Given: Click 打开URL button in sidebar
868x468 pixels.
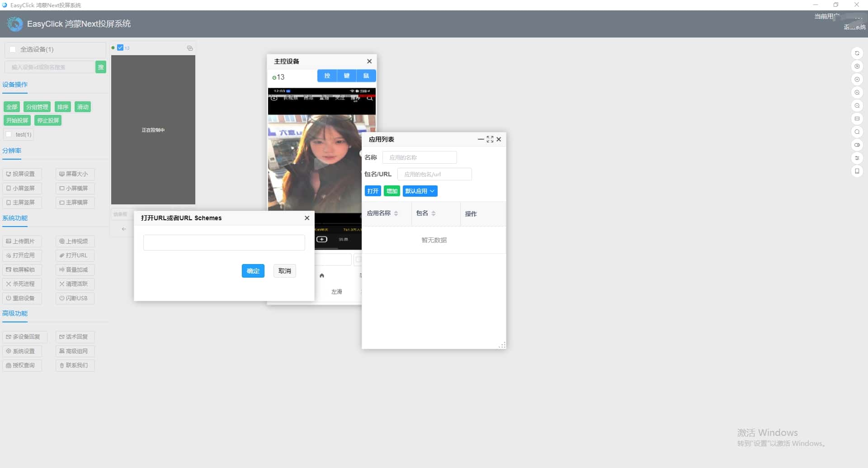Looking at the screenshot, I should pyautogui.click(x=75, y=255).
